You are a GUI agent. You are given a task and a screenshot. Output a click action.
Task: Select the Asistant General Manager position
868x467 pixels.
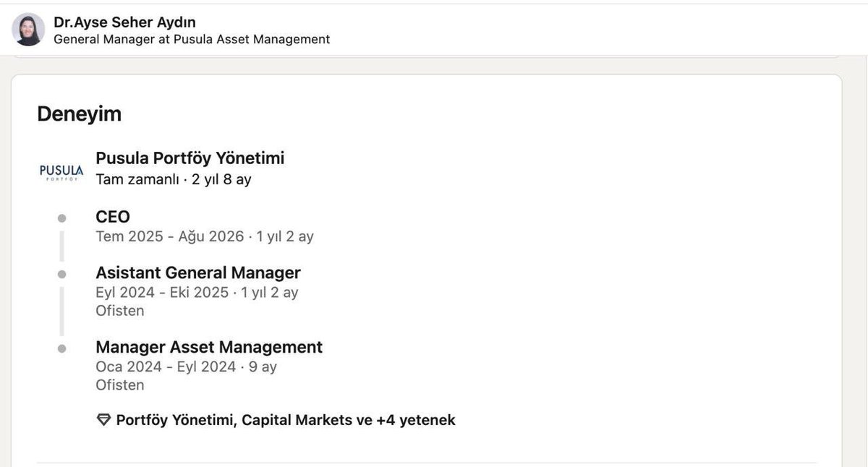click(x=198, y=273)
